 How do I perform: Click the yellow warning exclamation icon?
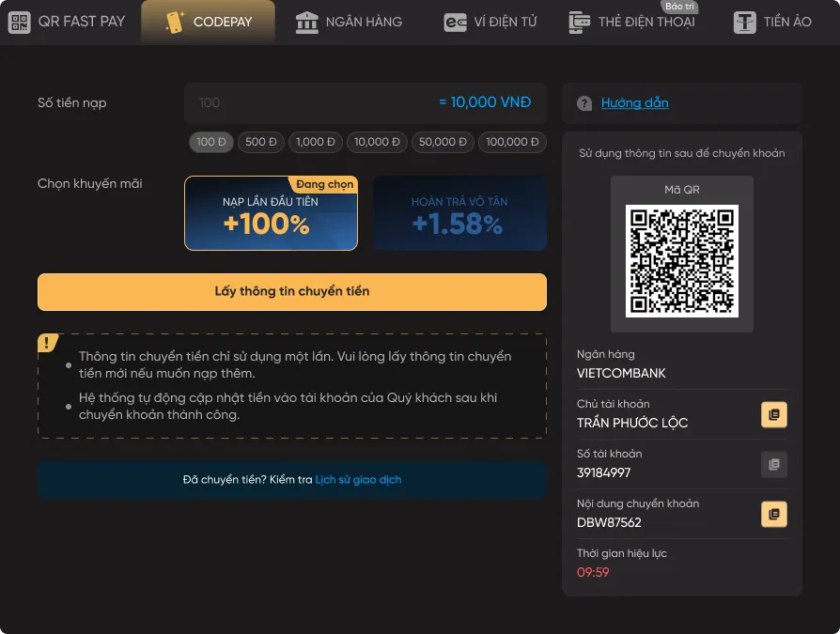[x=48, y=343]
